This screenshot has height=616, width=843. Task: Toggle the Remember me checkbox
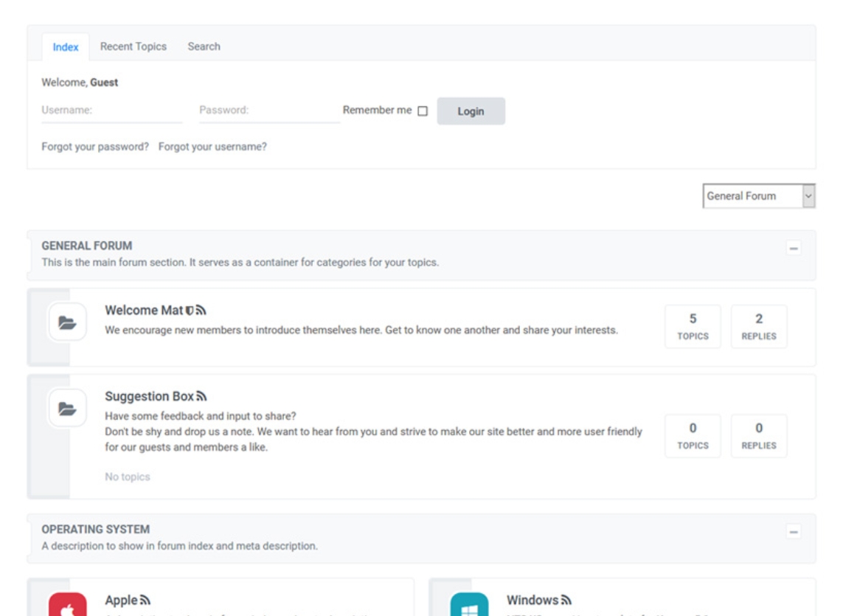423,111
